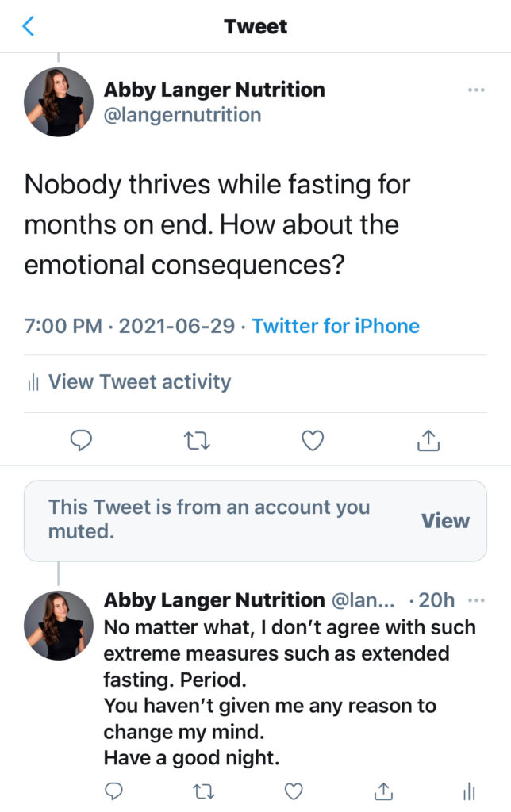The image size is (511, 812).
Task: Open the Twitter for iPhone link
Action: [336, 326]
